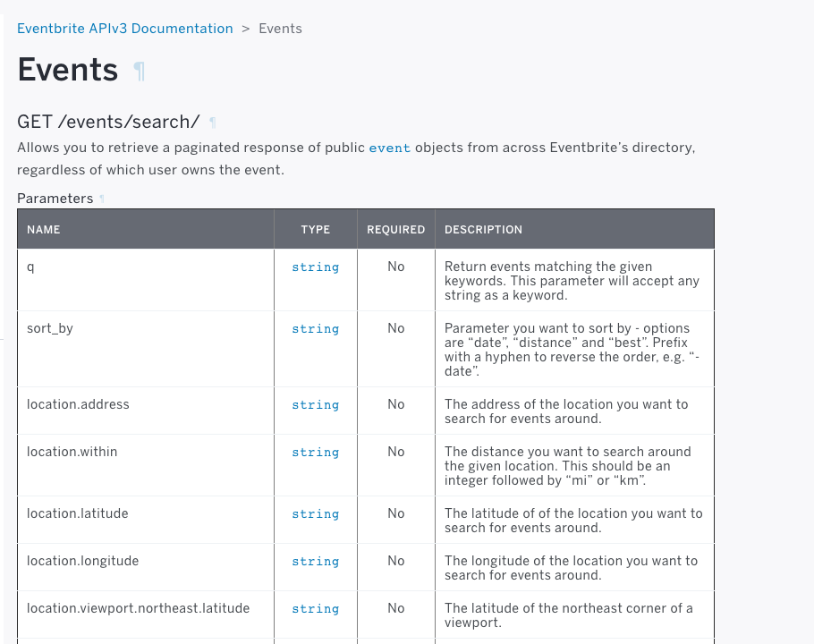
Task: Click the anchor icon next to Events heading
Action: [x=140, y=70]
